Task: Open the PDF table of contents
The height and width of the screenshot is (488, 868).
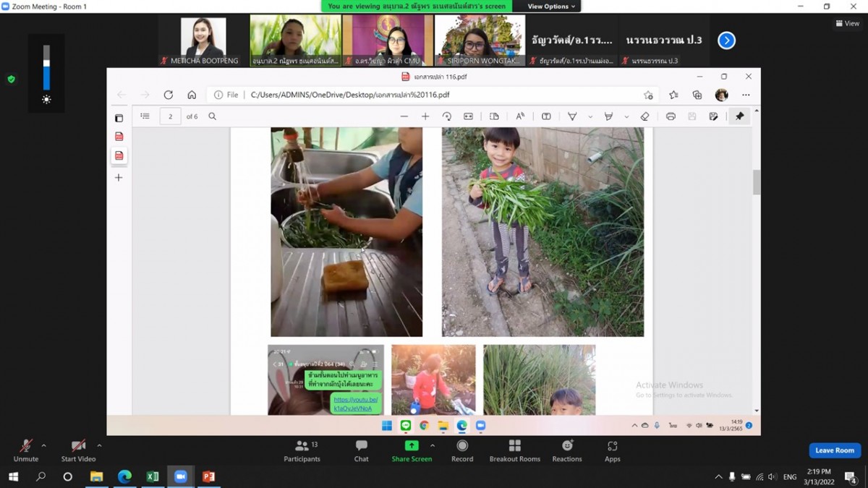Action: click(x=145, y=116)
